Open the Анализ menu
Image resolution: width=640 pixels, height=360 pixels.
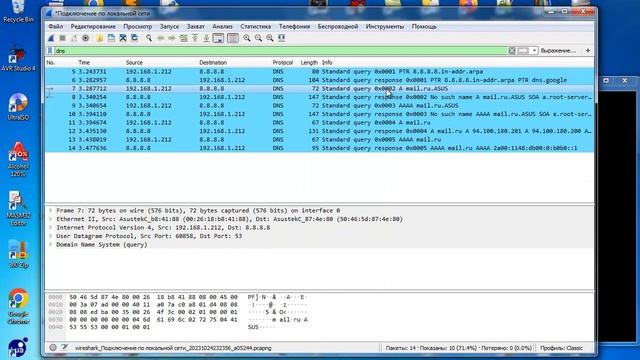[x=222, y=27]
